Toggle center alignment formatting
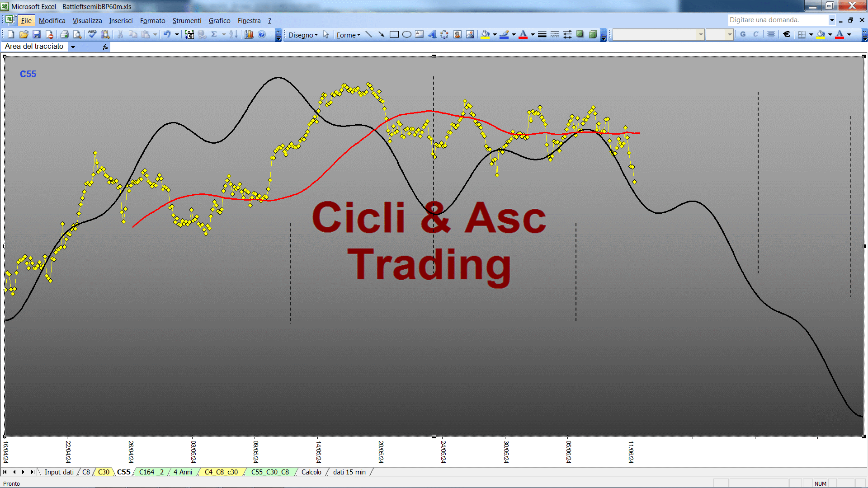The width and height of the screenshot is (868, 488). coord(771,34)
